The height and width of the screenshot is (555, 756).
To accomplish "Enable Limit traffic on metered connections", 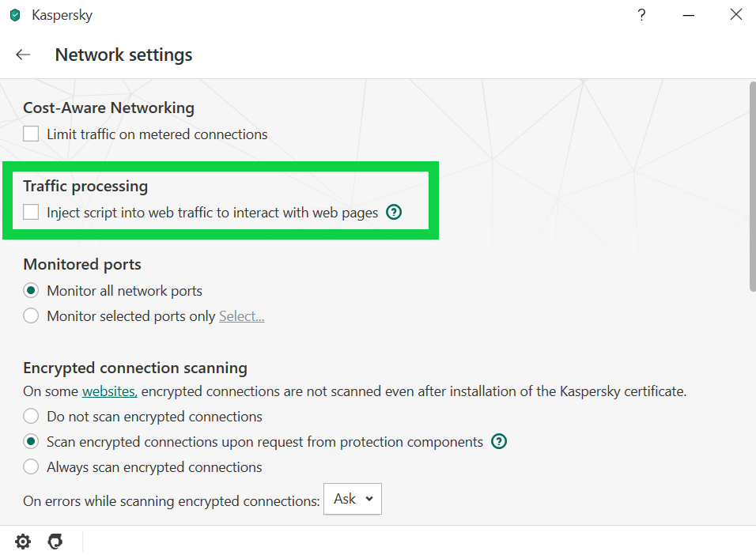I will click(x=31, y=134).
